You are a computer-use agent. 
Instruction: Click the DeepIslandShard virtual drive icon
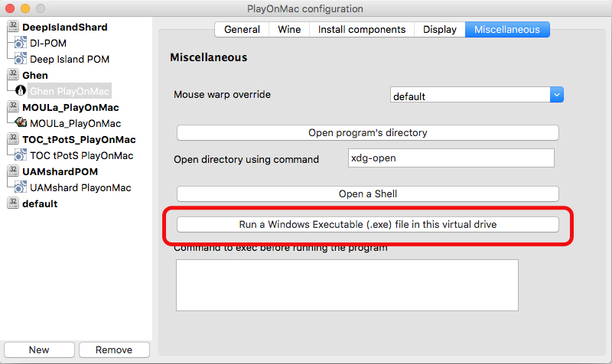[13, 26]
